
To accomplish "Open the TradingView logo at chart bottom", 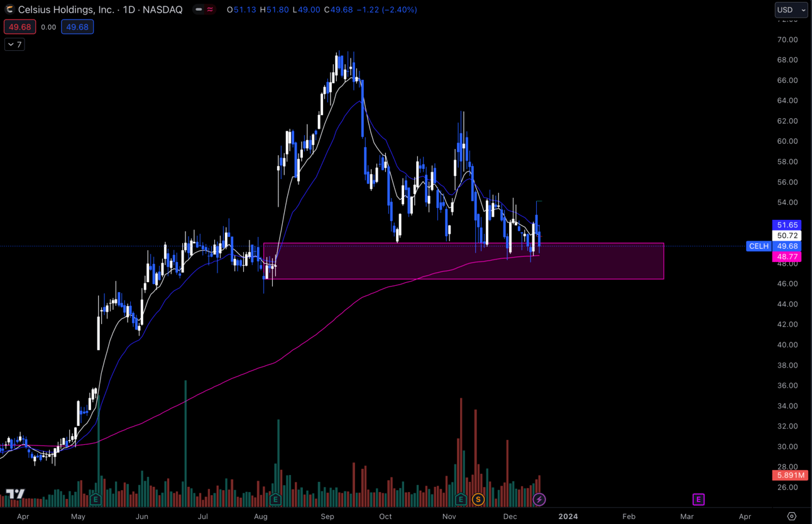I will (15, 494).
